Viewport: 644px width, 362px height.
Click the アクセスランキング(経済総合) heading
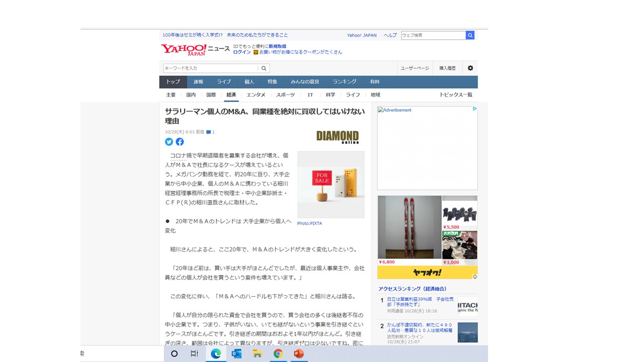click(413, 289)
